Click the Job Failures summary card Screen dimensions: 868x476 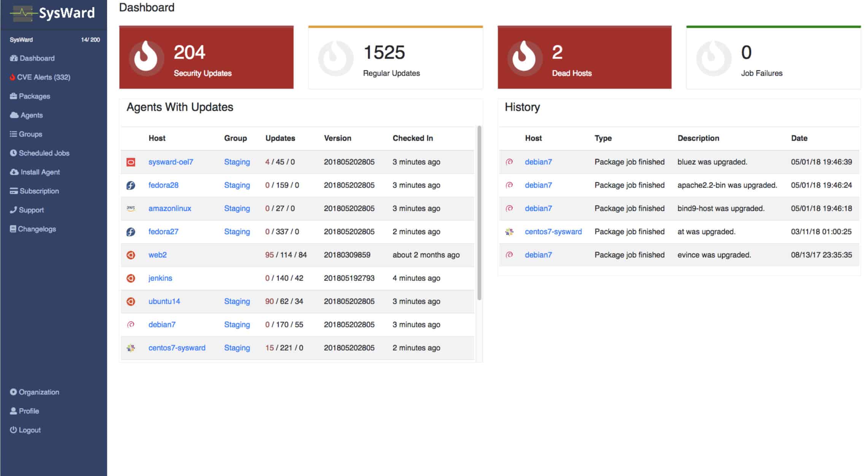coord(773,57)
